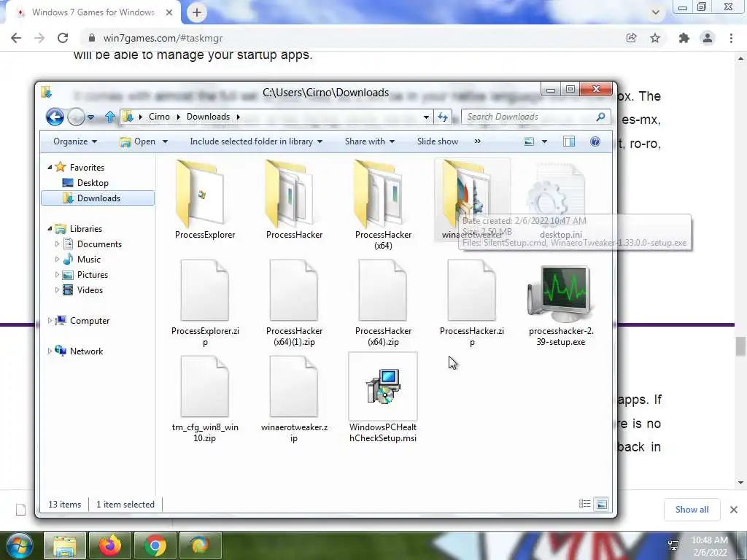The image size is (747, 560).
Task: Select Downloads in Favorites
Action: [x=98, y=198]
